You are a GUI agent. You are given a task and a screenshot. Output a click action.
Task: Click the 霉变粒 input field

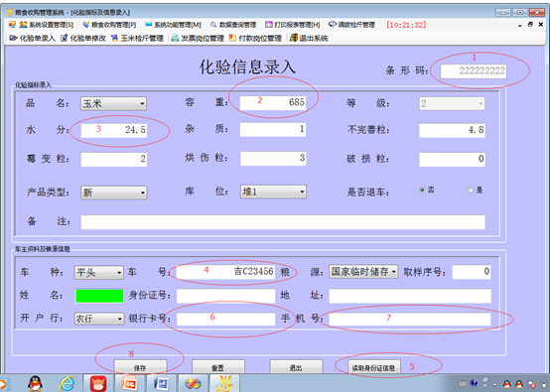(113, 160)
